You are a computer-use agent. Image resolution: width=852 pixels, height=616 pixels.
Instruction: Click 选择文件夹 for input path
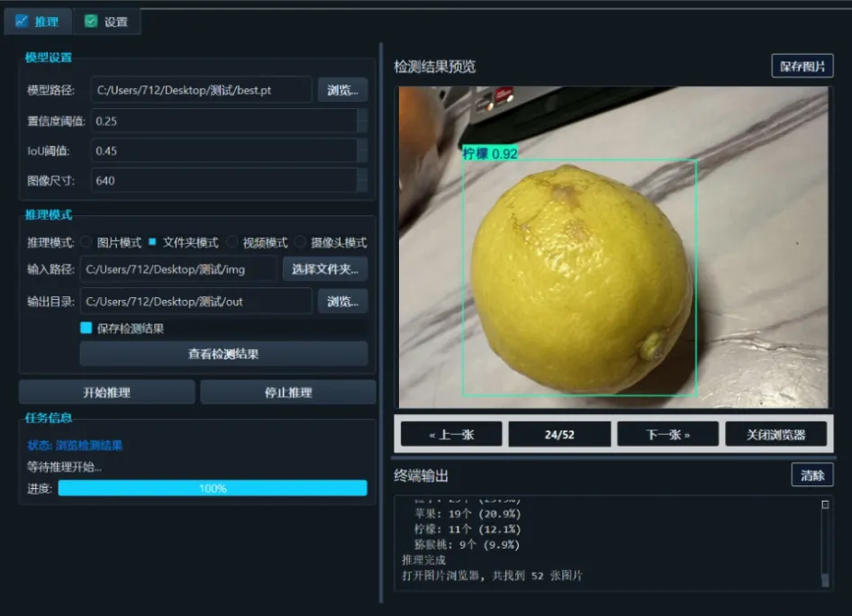324,268
